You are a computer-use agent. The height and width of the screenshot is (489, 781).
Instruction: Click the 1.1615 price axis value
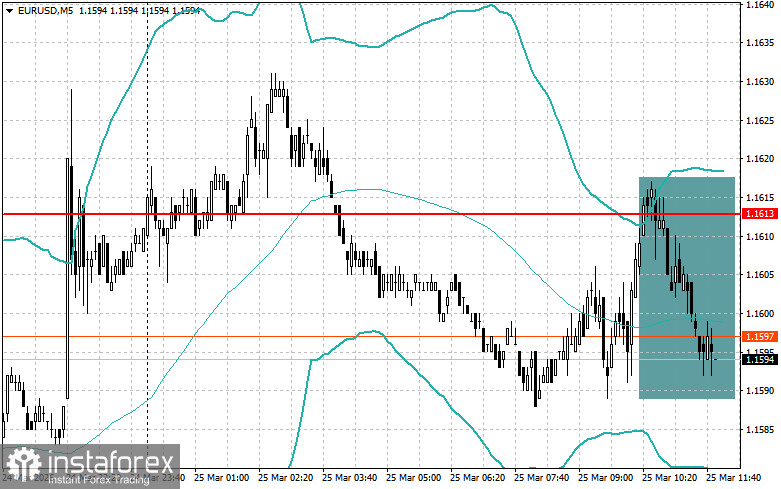click(760, 198)
